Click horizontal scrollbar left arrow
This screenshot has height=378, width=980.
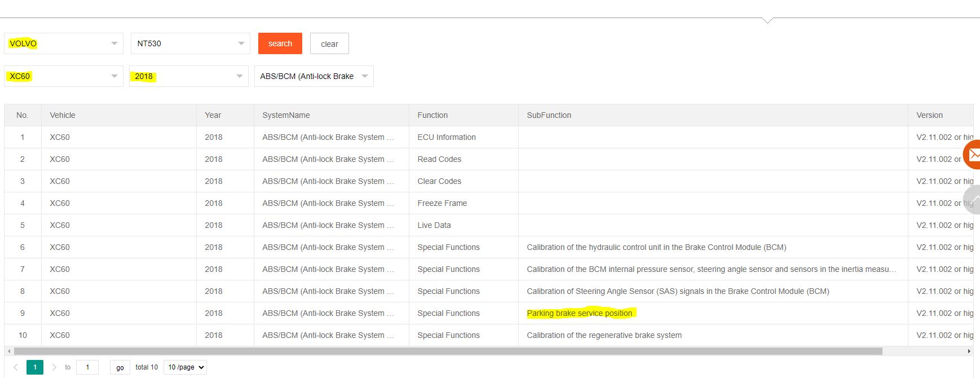pyautogui.click(x=8, y=351)
